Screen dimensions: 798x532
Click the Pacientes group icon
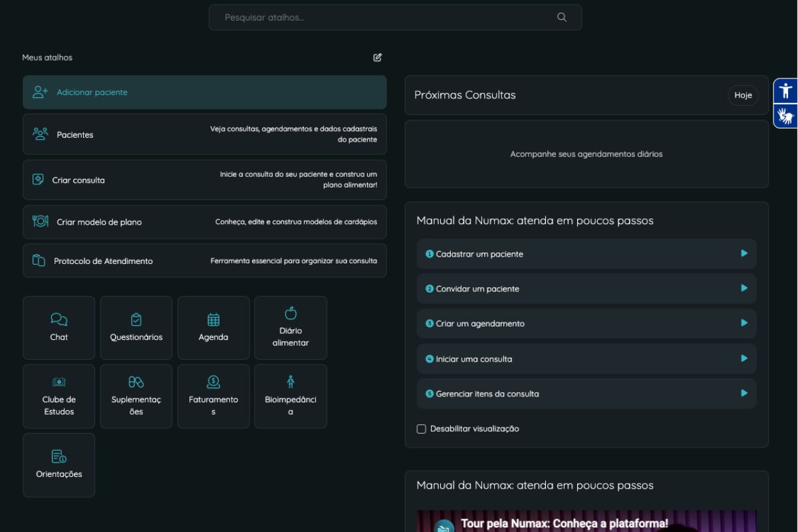[41, 134]
